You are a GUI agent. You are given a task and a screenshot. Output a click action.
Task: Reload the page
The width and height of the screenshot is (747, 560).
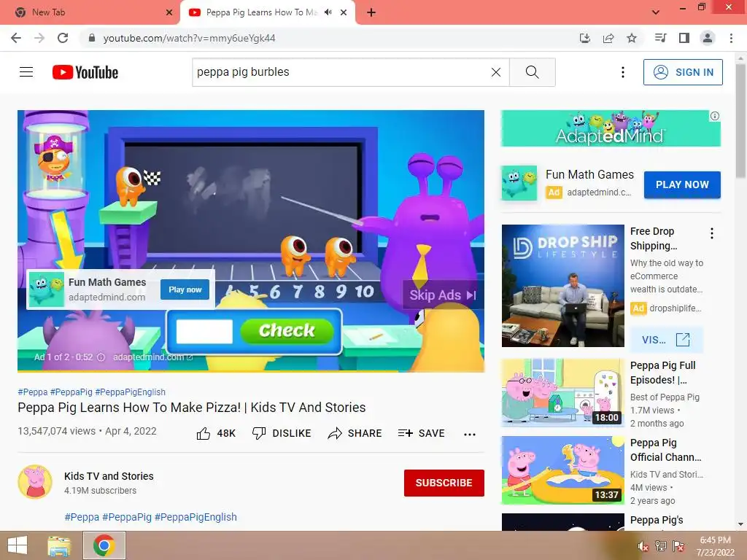(63, 38)
